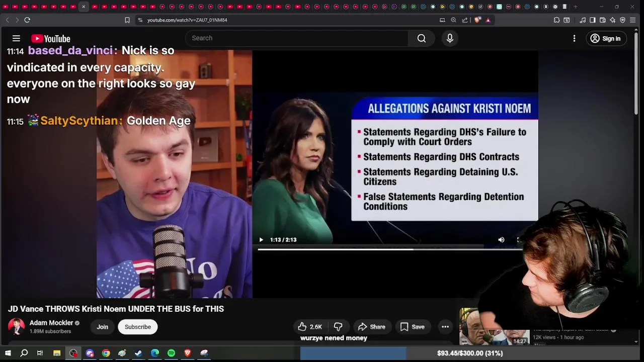The height and width of the screenshot is (362, 644).
Task: Open Windows taskbar search
Action: point(24,353)
